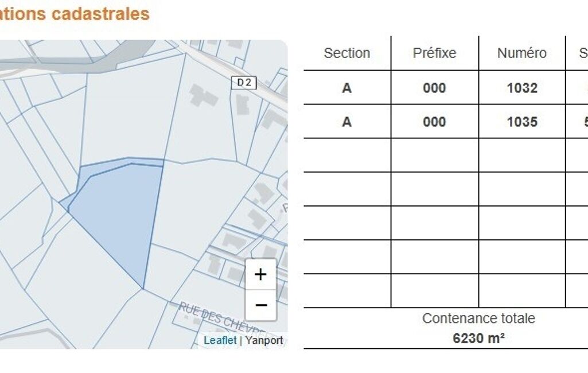Screen dimensions: 588x373
Task: Select parcel number 1032 cell
Action: coord(522,88)
